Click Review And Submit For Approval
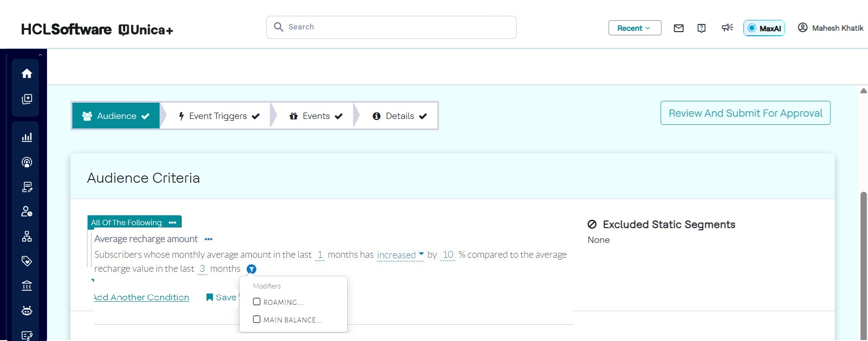This screenshot has width=868, height=341. [x=745, y=113]
